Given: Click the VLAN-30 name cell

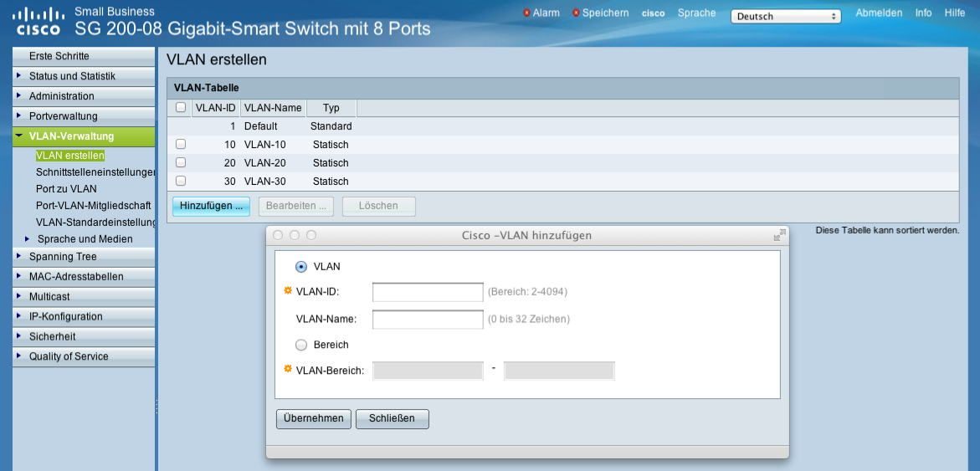Looking at the screenshot, I should coord(265,182).
